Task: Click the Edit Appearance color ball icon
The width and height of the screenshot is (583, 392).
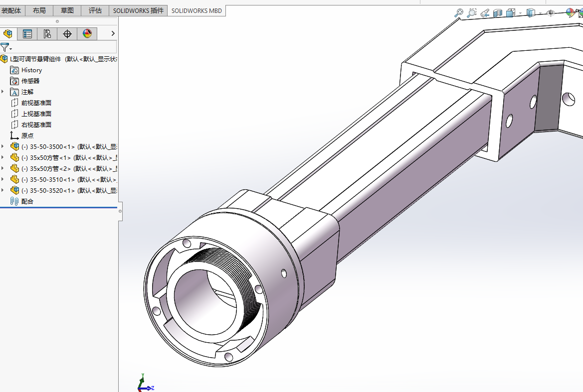Action: [570, 13]
